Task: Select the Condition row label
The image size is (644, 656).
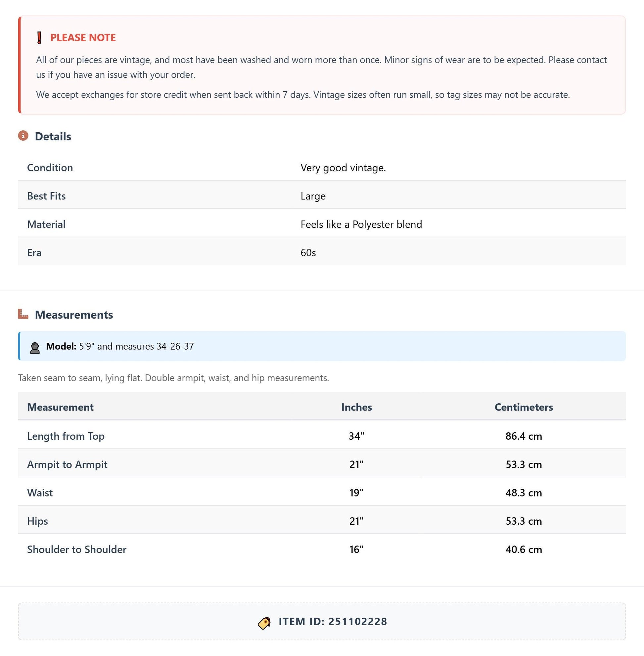Action: tap(50, 168)
